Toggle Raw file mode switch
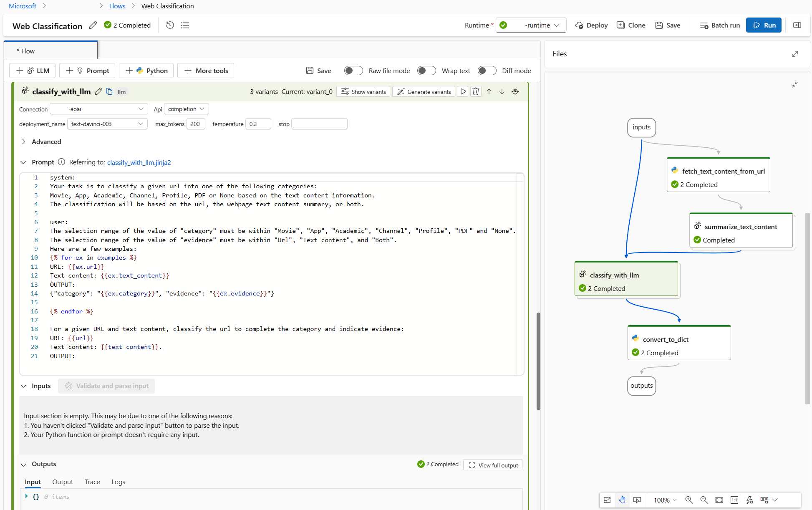812x510 pixels. [x=352, y=70]
